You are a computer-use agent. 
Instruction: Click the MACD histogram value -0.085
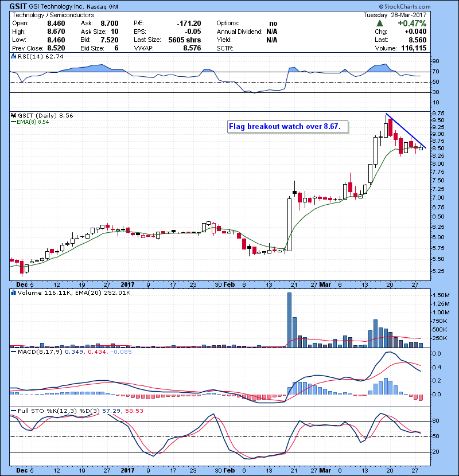coord(121,352)
